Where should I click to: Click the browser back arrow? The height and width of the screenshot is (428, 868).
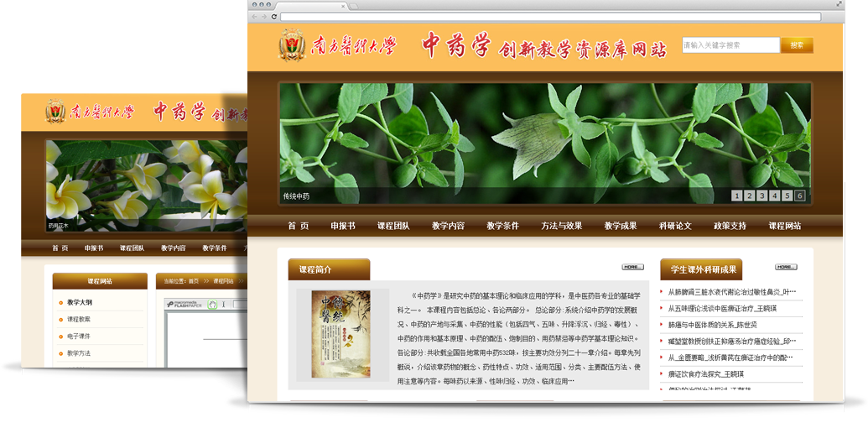click(x=255, y=17)
